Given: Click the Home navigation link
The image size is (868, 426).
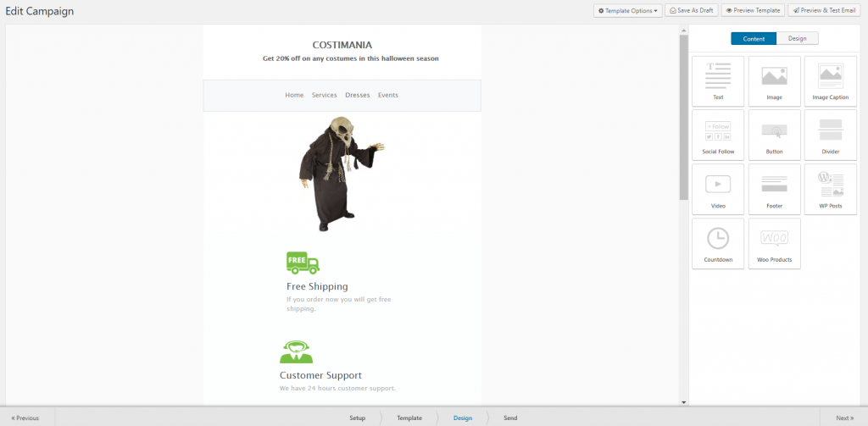Looking at the screenshot, I should [x=294, y=95].
